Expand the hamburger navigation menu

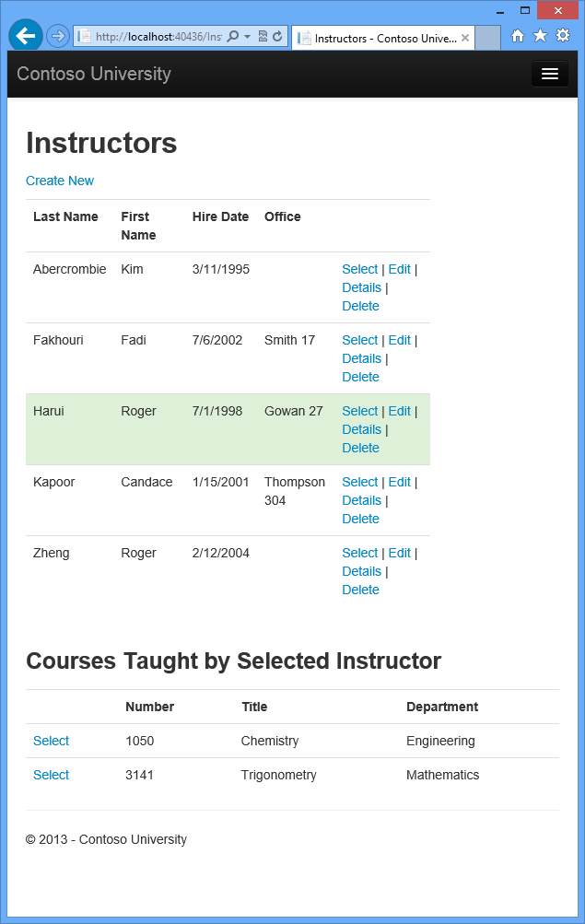549,74
